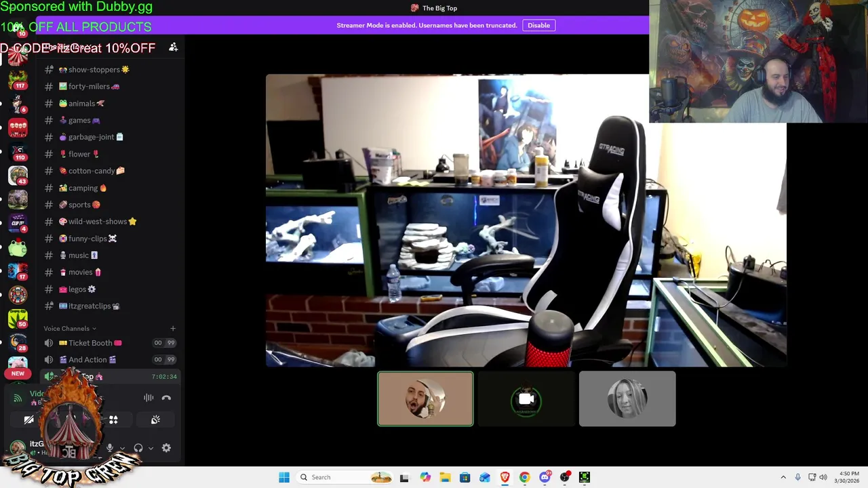Open input device options beside the microphone
Image resolution: width=868 pixels, height=488 pixels.
pyautogui.click(x=122, y=448)
